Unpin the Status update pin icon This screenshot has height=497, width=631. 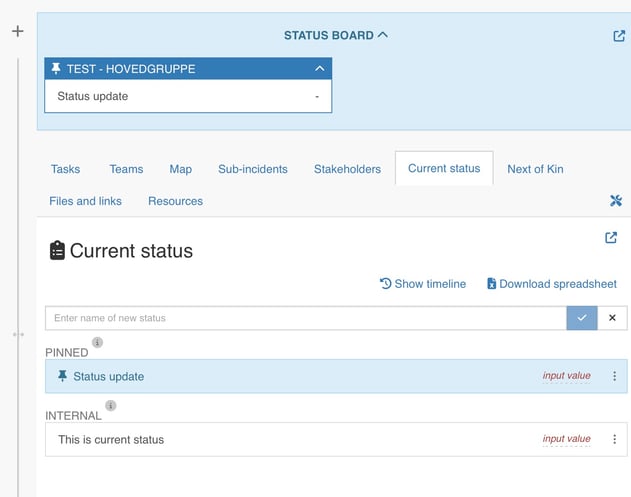tap(63, 377)
